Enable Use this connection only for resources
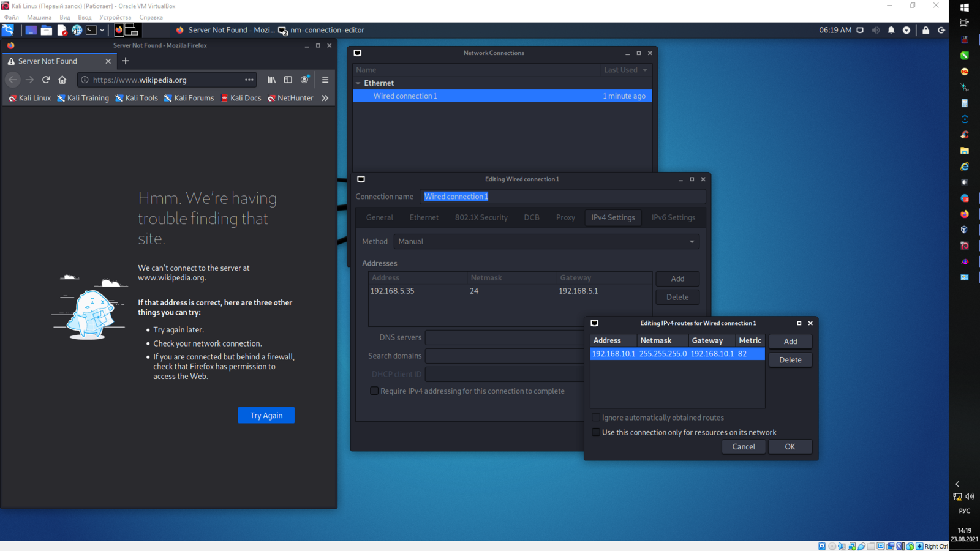Viewport: 980px width, 551px height. (595, 432)
